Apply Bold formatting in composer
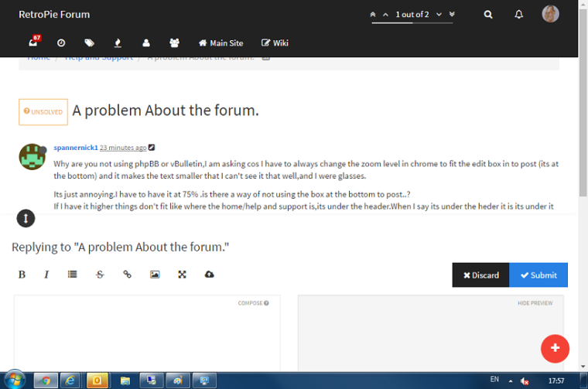Viewport: 588px width, 389px height. tap(22, 275)
